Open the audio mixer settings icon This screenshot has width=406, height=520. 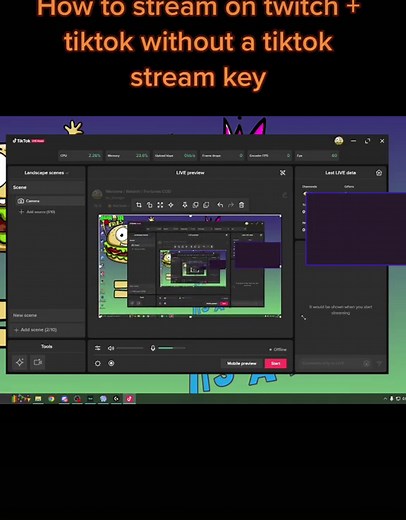pos(98,348)
